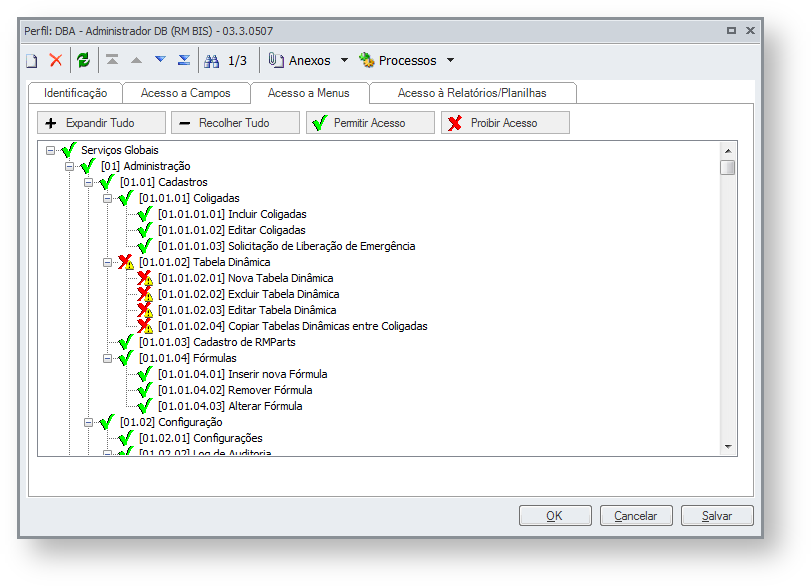Click check icon of [01.02.01] Configurações
The image size is (812, 587).
126,438
